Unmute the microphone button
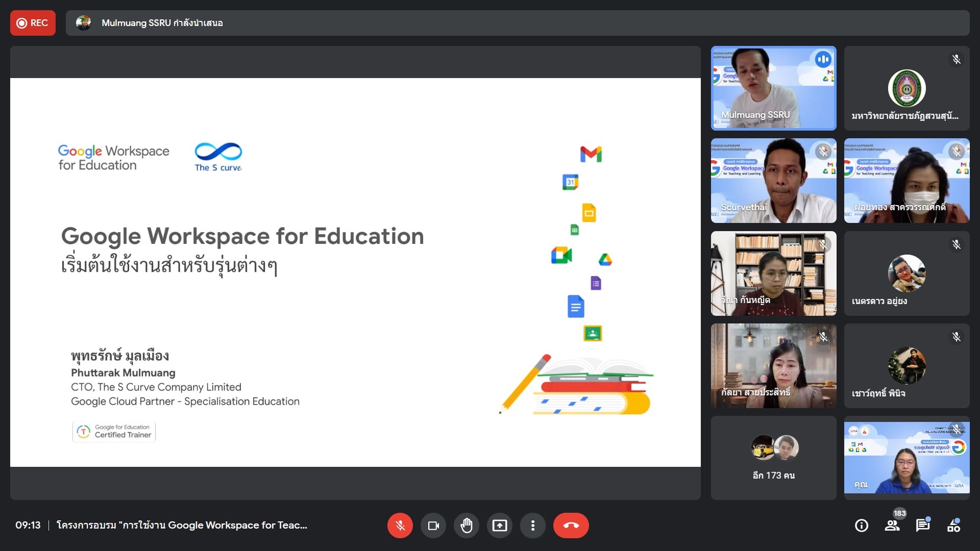This screenshot has width=980, height=551. (x=400, y=525)
